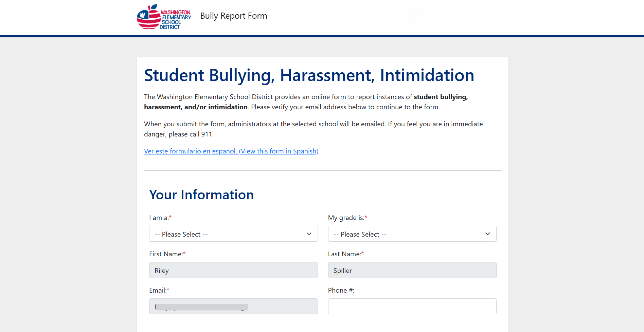Click the 'My grade is:' field label
This screenshot has width=644, height=332.
346,218
